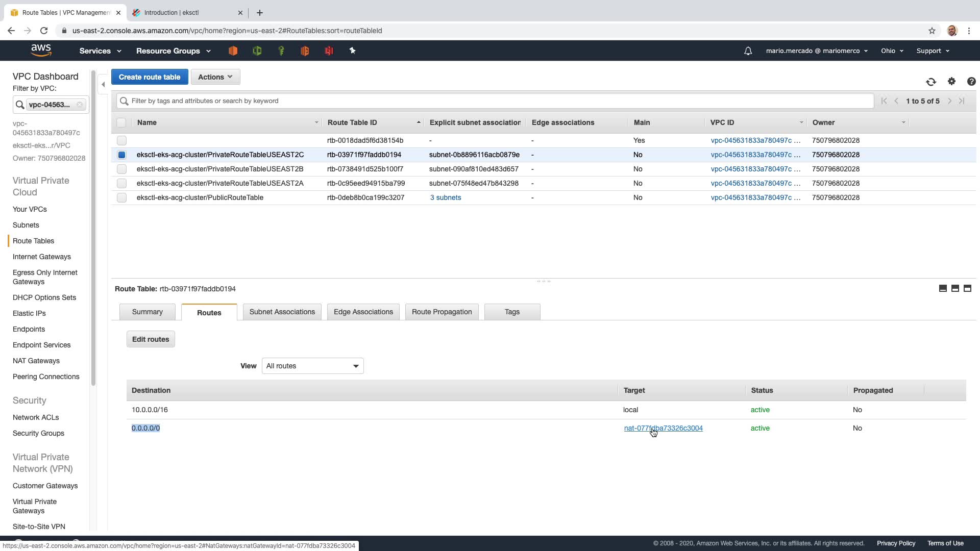Open the Services menu
Screen dimensions: 980x551
(100, 51)
